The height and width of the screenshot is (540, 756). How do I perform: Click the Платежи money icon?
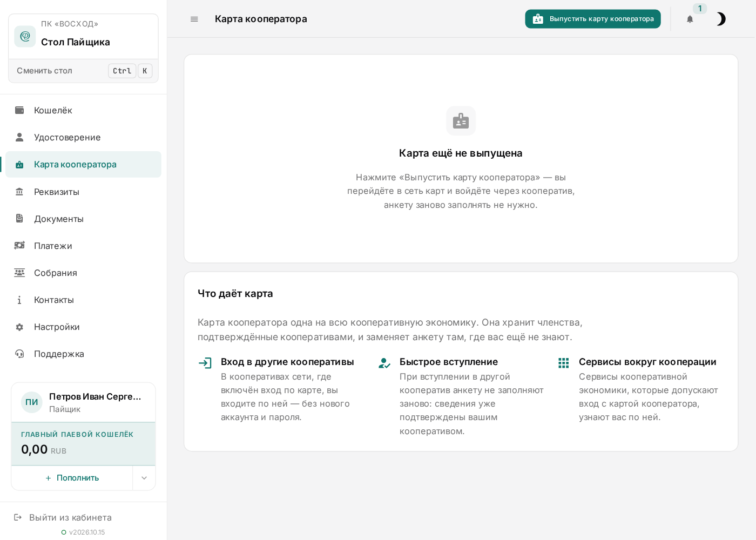tap(19, 246)
